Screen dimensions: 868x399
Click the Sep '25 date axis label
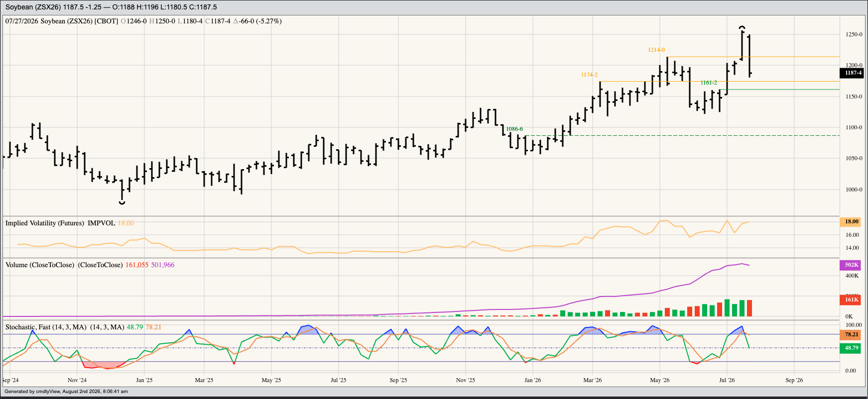point(398,380)
